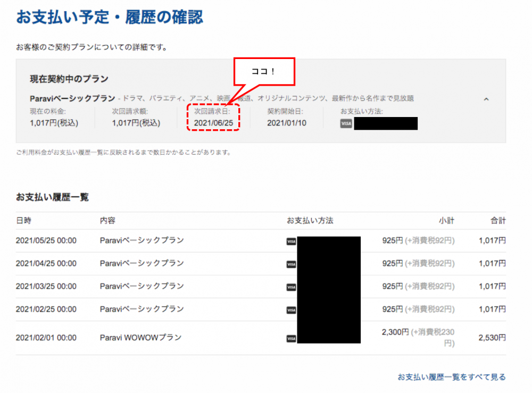Click the 日時 column header
This screenshot has width=532, height=393.
tap(24, 221)
